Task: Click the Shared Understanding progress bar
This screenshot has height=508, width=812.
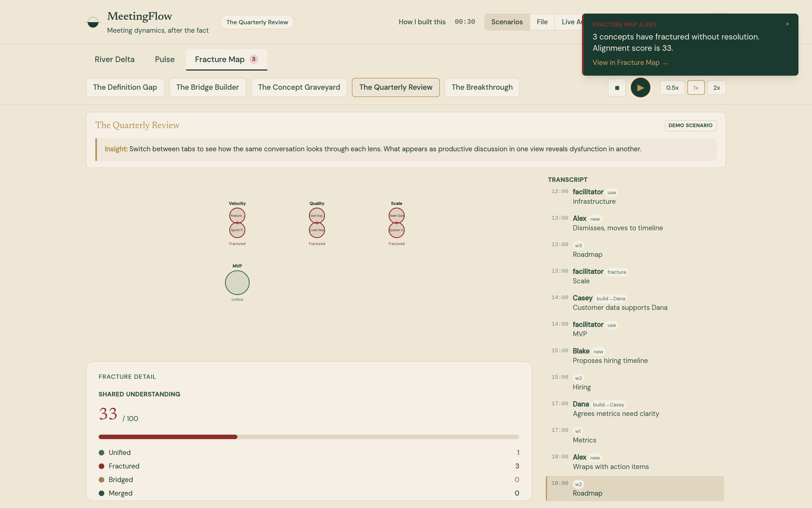Action: [x=309, y=437]
